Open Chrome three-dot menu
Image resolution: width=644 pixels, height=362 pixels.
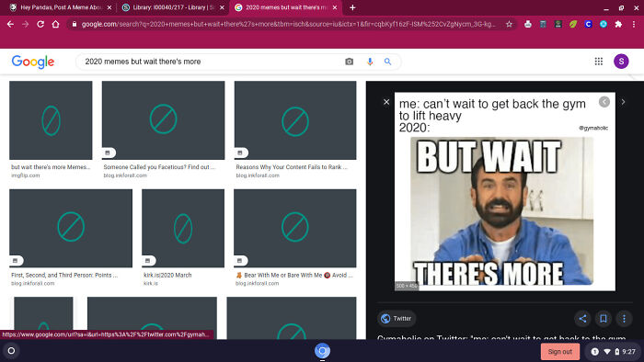[634, 24]
